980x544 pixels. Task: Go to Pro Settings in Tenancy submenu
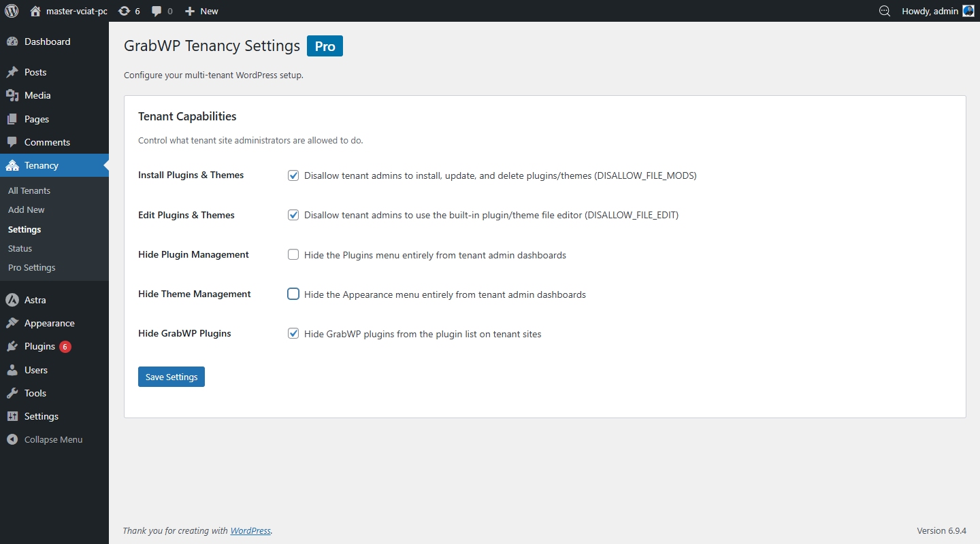tap(31, 267)
